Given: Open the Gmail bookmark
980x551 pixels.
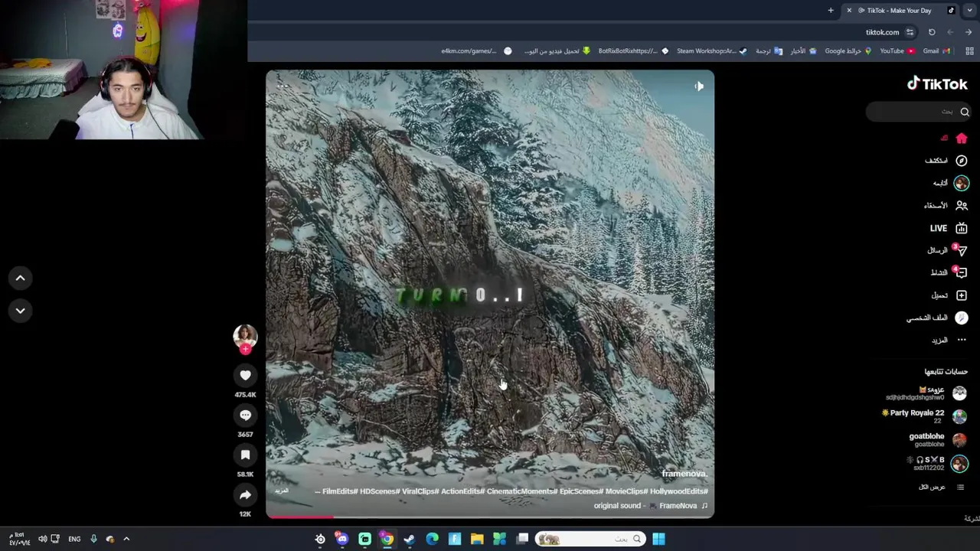Looking at the screenshot, I should [x=936, y=51].
